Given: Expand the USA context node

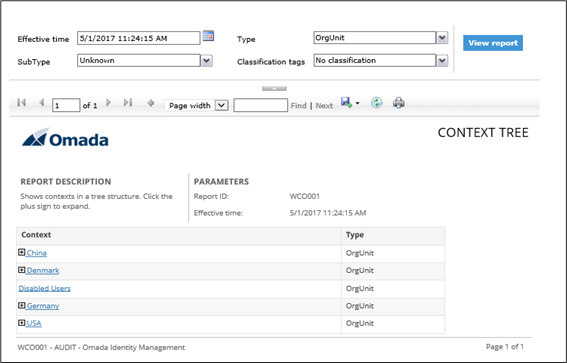Looking at the screenshot, I should point(22,323).
